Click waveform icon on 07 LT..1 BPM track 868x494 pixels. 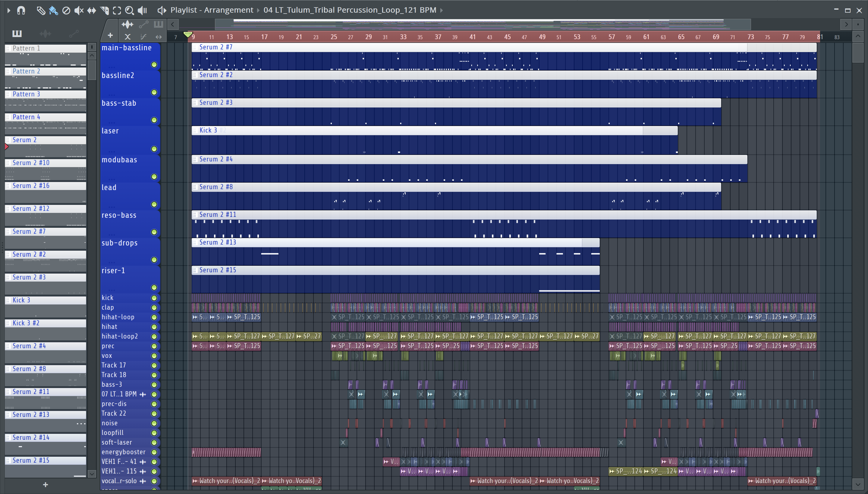pos(143,394)
